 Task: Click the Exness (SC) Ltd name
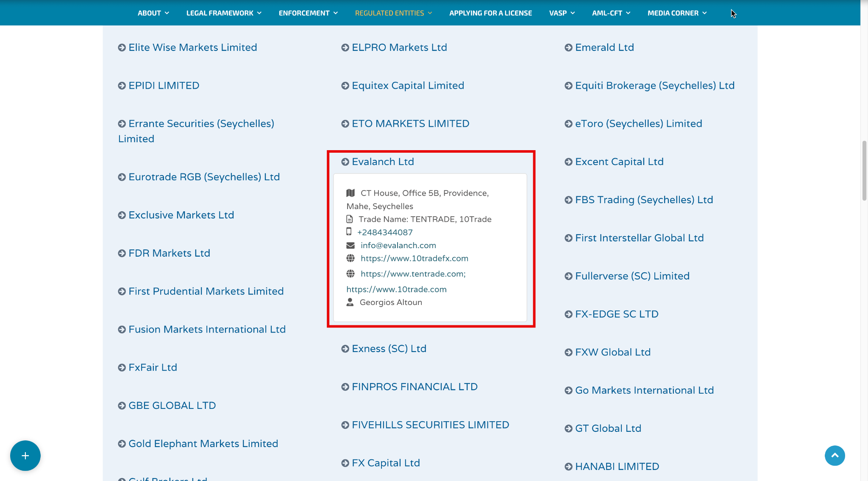[x=389, y=349]
